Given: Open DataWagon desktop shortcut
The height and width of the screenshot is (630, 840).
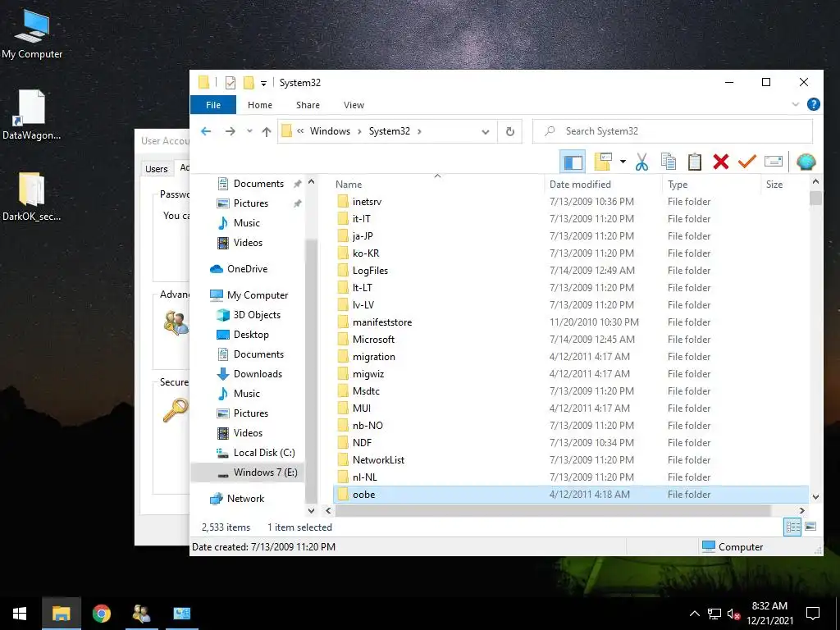Looking at the screenshot, I should 32,115.
